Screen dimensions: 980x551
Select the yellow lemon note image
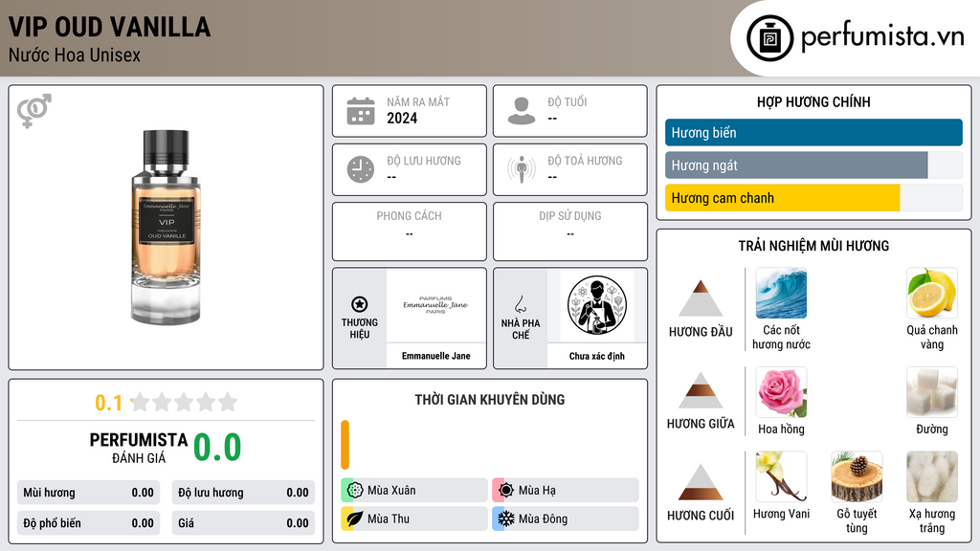[x=932, y=293]
